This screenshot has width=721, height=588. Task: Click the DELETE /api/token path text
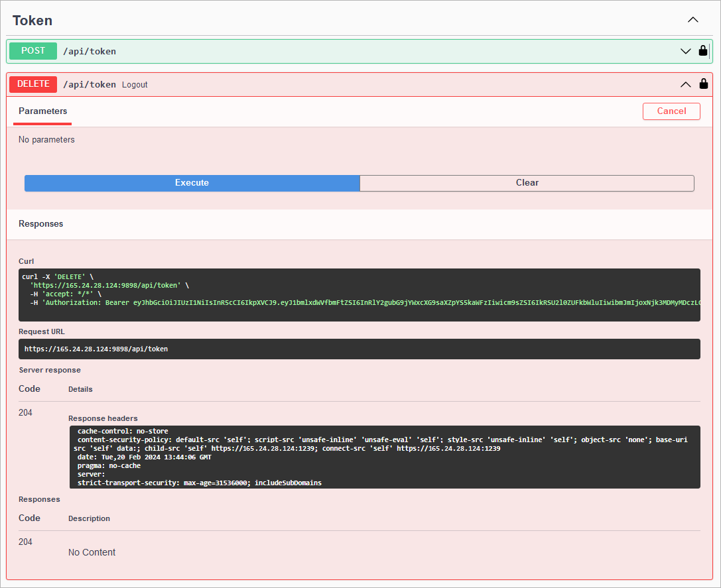point(89,85)
